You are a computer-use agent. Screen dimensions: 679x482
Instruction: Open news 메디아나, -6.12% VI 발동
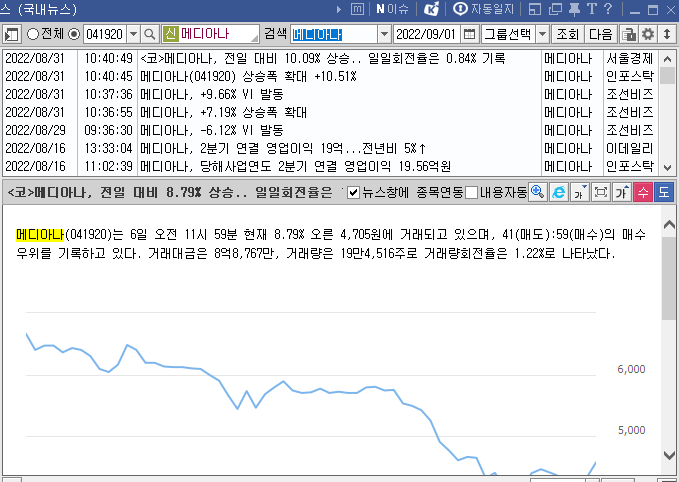tap(212, 130)
